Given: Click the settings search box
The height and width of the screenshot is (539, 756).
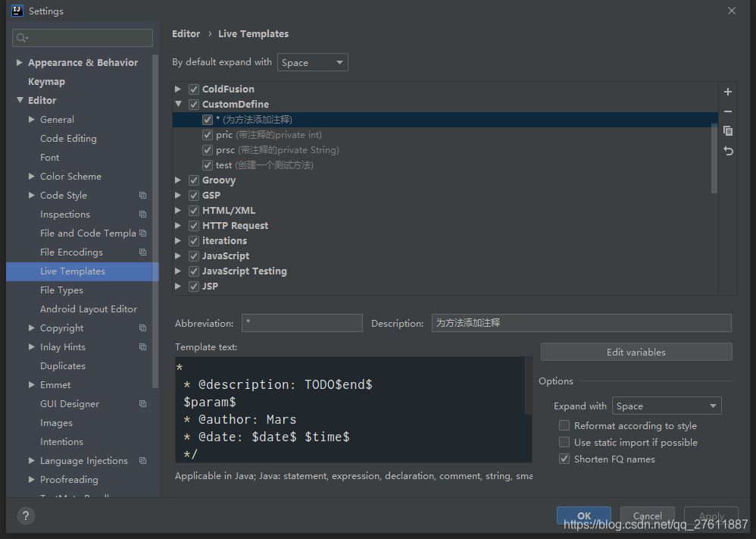Looking at the screenshot, I should point(83,38).
